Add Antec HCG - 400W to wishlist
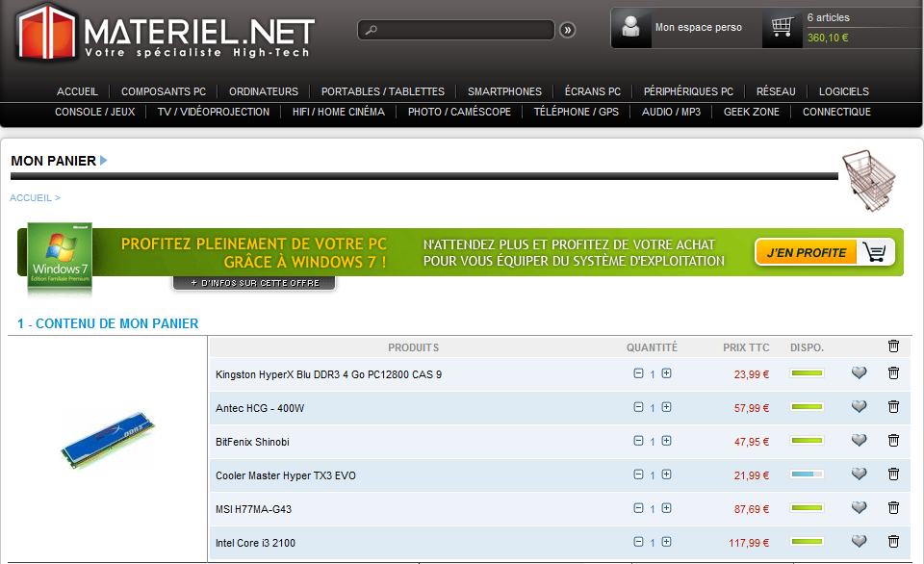Screen dimensions: 924x564 859,407
